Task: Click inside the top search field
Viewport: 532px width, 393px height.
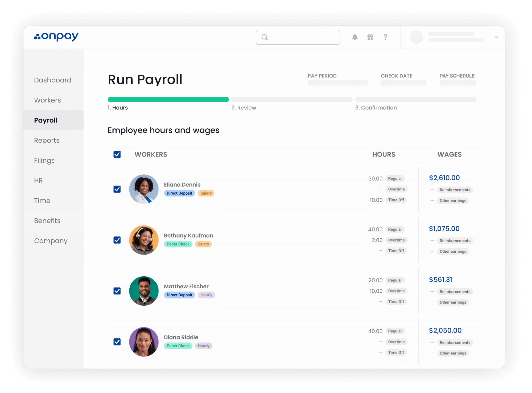Action: tap(298, 37)
